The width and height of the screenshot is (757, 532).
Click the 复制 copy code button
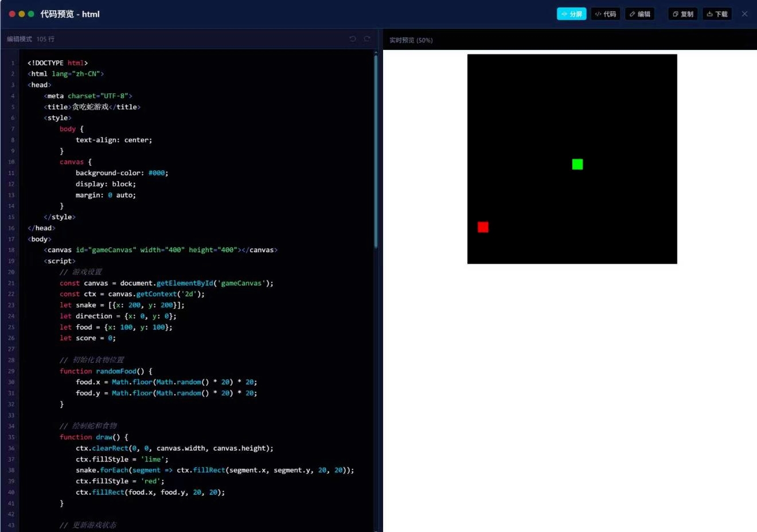[x=682, y=14]
